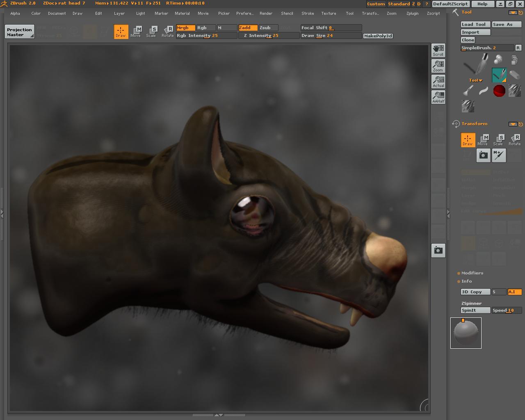Viewport: 525px width, 420px height.
Task: Adjust the Draw Size slider
Action: (331, 36)
